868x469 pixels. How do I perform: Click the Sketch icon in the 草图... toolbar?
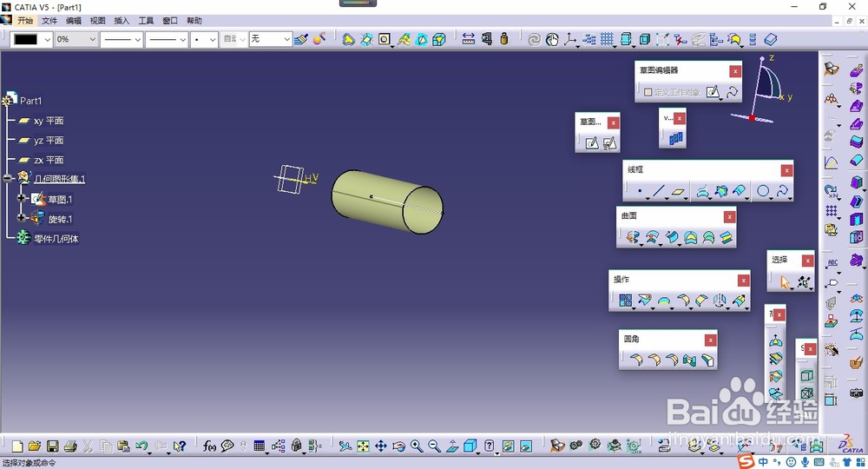[592, 143]
